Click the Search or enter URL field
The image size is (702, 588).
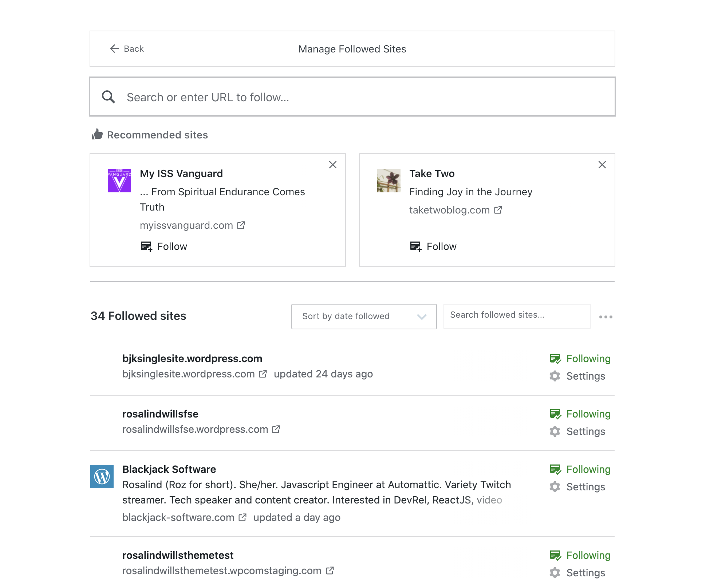[x=352, y=97]
